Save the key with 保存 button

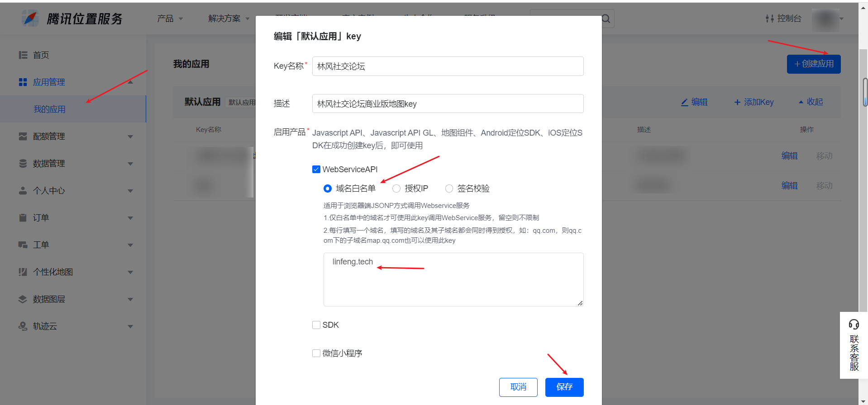coord(564,387)
